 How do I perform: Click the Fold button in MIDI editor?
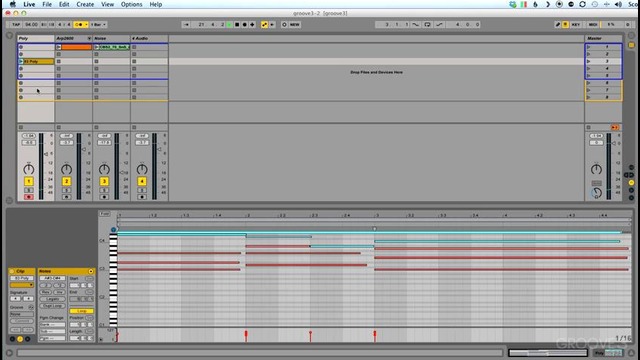tap(104, 214)
